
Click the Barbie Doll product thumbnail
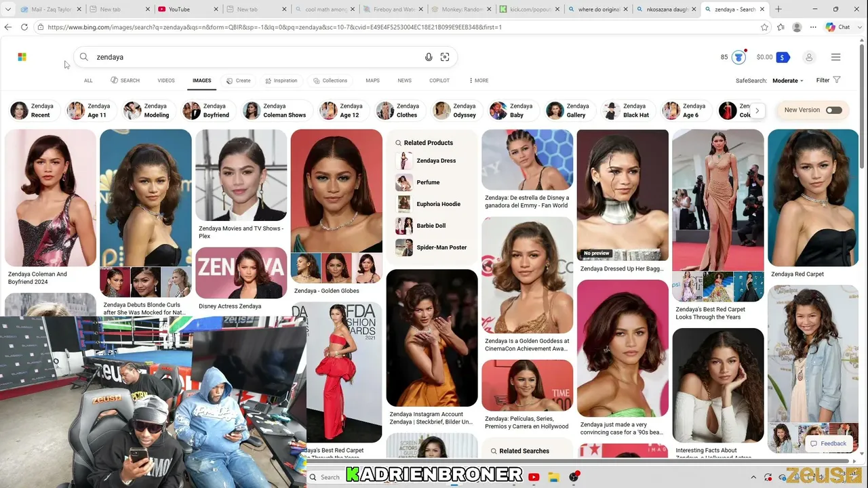click(404, 226)
